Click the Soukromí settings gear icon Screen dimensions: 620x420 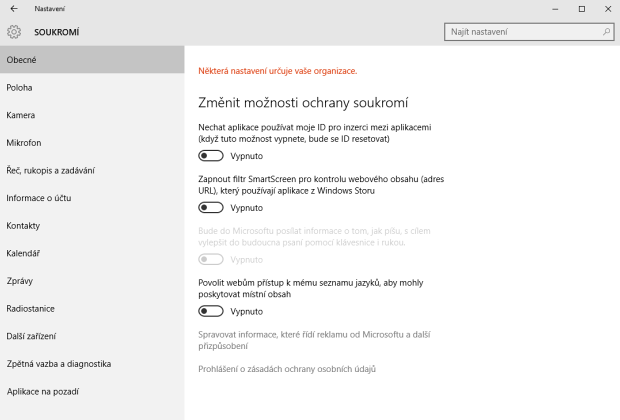point(14,32)
